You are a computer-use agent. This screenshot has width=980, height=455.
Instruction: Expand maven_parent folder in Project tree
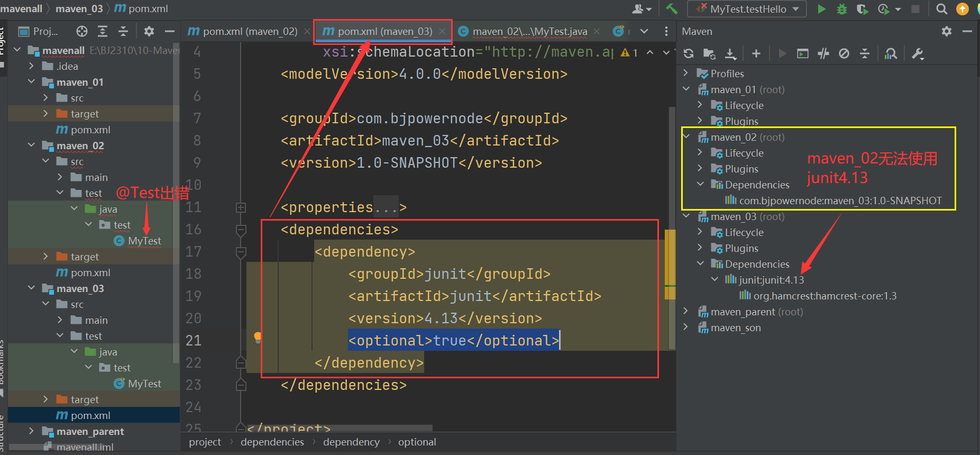(x=31, y=431)
